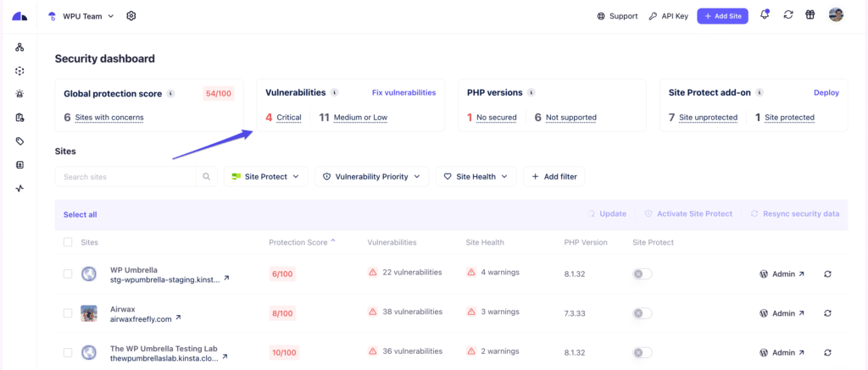The height and width of the screenshot is (370, 868).
Task: Click the 4 Critical vulnerabilities stat
Action: [283, 117]
